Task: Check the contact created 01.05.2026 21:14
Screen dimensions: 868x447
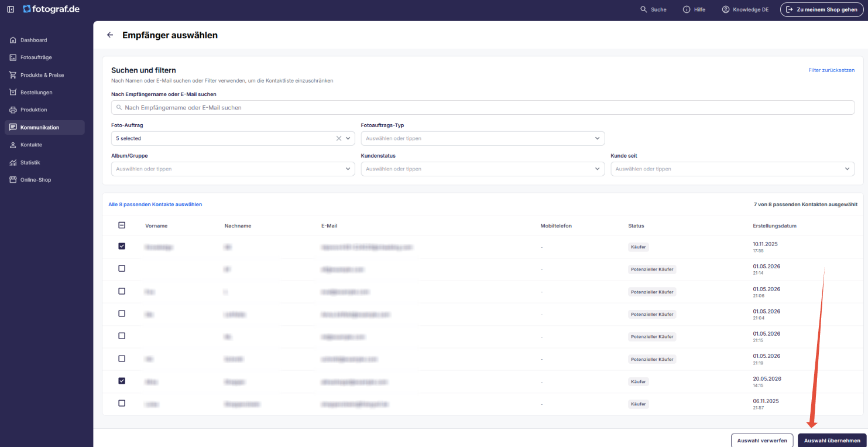Action: coord(122,268)
